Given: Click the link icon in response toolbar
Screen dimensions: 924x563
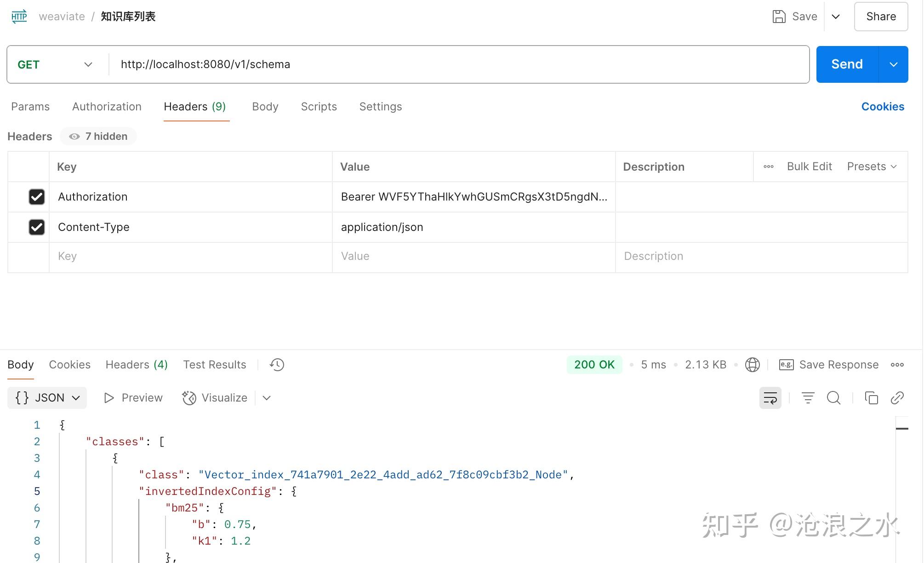Looking at the screenshot, I should coord(897,398).
